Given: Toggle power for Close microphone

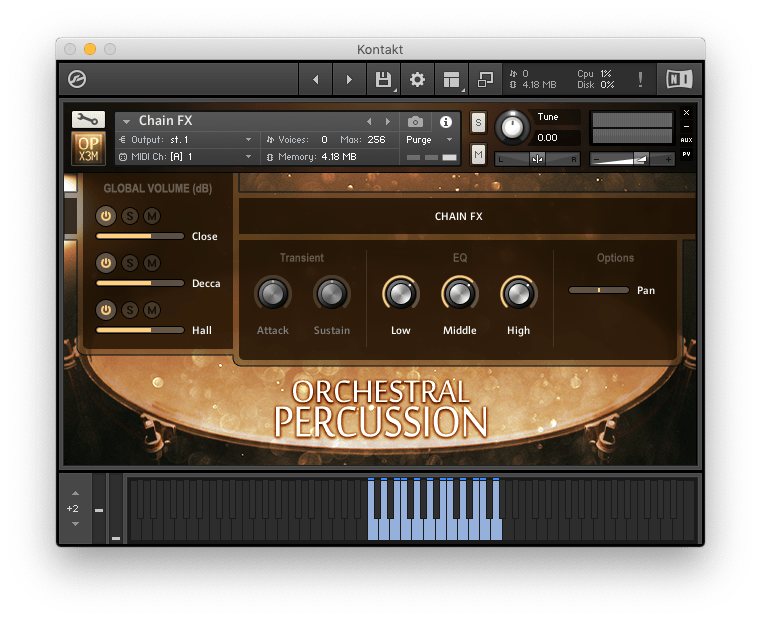Looking at the screenshot, I should (106, 216).
